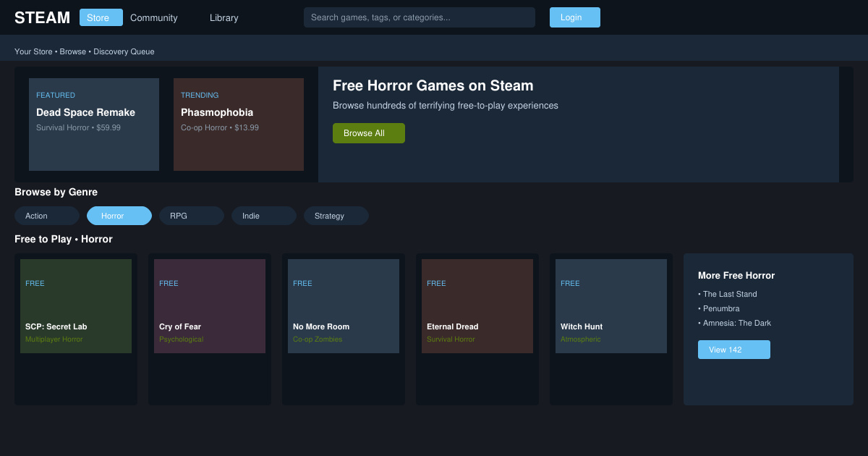Open the Phasmophobia trending card
Image resolution: width=868 pixels, height=456 pixels.
pyautogui.click(x=239, y=124)
